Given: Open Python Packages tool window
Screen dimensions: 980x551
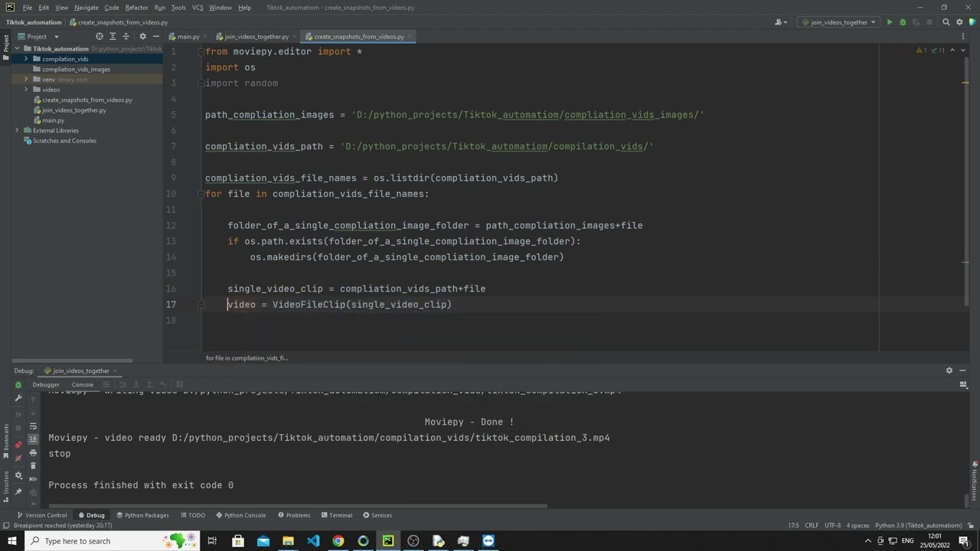Looking at the screenshot, I should [x=142, y=515].
